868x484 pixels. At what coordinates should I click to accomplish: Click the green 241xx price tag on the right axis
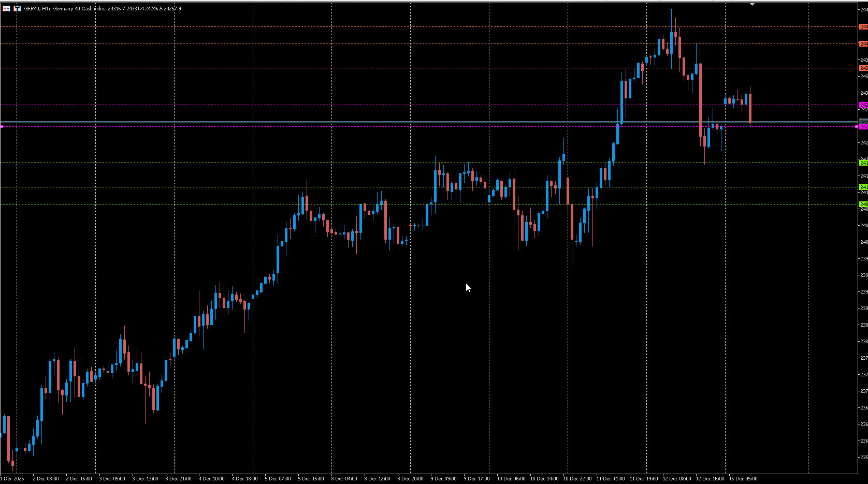click(862, 162)
